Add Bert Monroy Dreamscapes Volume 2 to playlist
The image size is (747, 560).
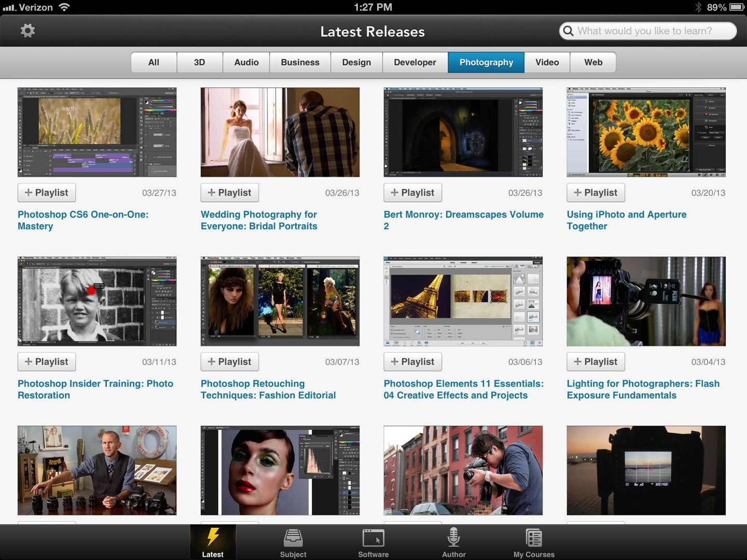coord(413,192)
